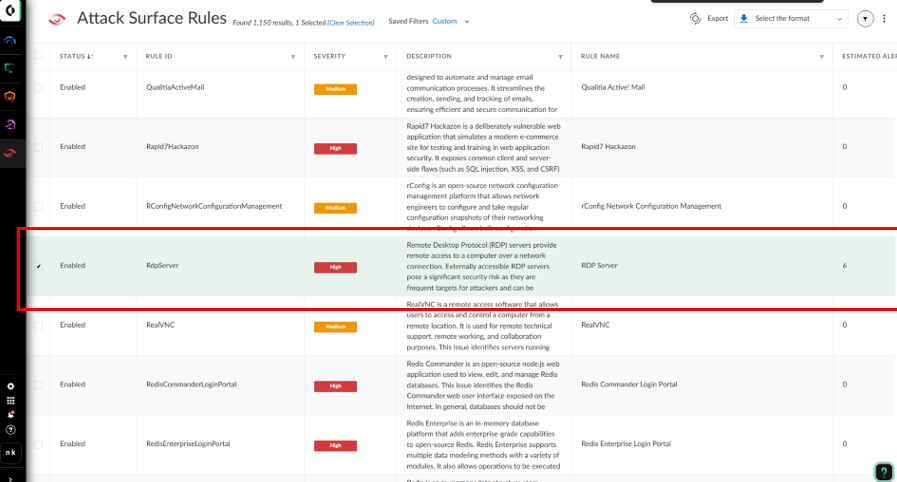Check the Rapid7Hackazon row checkbox
Viewport: 897px width, 482px height.
(x=39, y=147)
